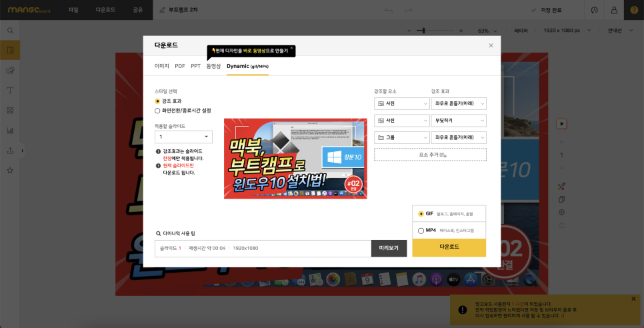Click the undo arrow in top bar

[x=389, y=10]
